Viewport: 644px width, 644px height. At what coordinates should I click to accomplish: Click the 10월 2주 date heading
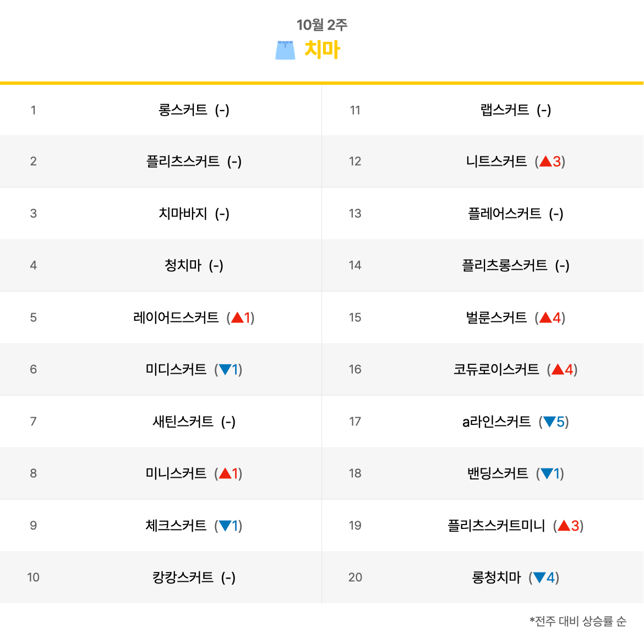pyautogui.click(x=322, y=25)
